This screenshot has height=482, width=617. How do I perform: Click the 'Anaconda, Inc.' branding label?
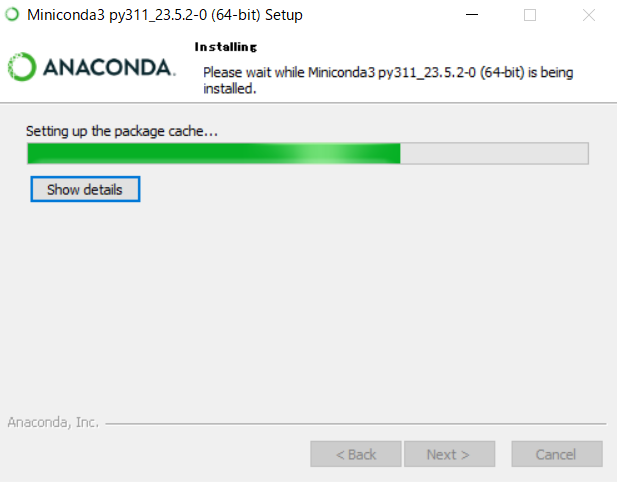pyautogui.click(x=53, y=422)
